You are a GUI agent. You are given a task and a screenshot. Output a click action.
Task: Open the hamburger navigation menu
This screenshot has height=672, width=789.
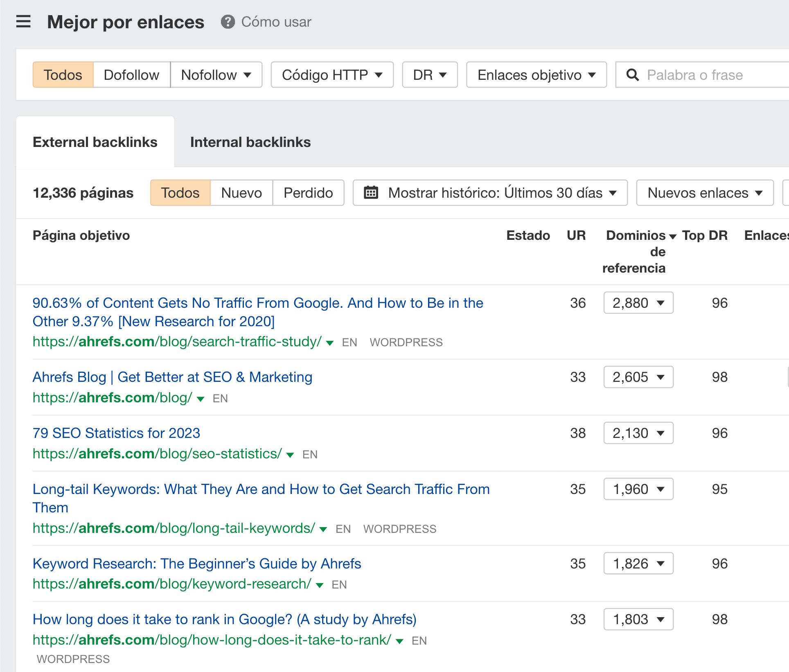click(23, 22)
